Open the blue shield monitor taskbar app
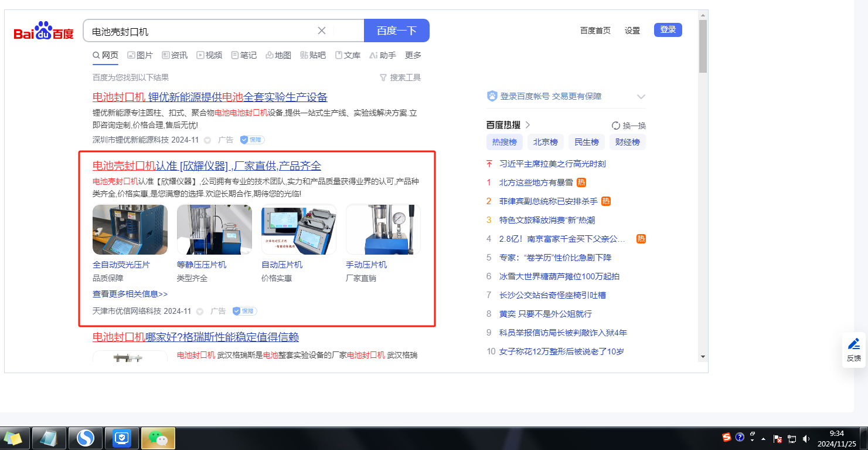Viewport: 868px width, 450px height. [122, 438]
